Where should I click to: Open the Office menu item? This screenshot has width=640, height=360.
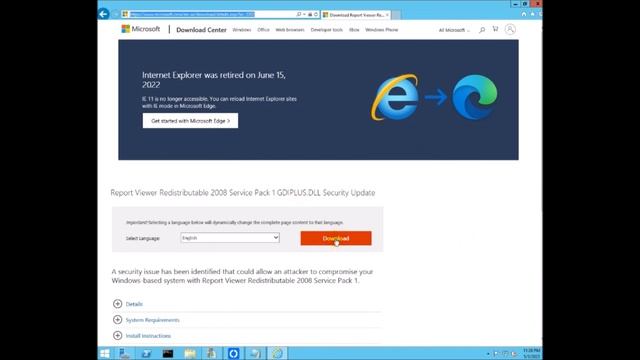(x=263, y=30)
